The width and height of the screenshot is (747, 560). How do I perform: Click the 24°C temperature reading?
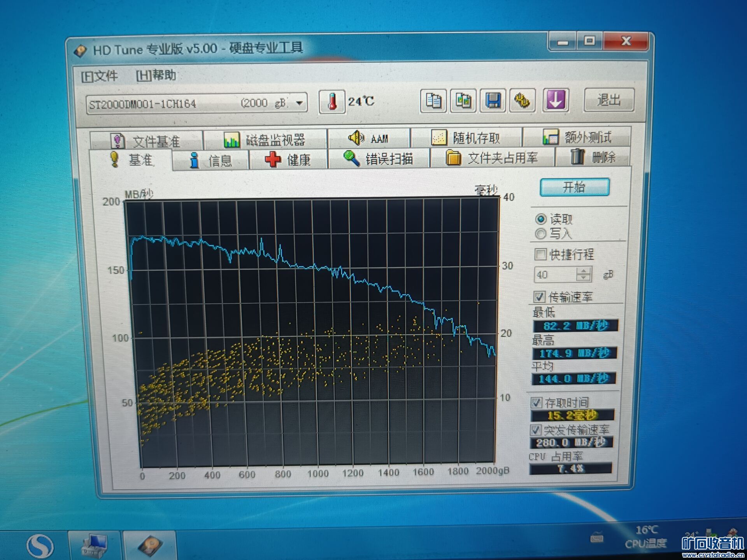pyautogui.click(x=361, y=101)
